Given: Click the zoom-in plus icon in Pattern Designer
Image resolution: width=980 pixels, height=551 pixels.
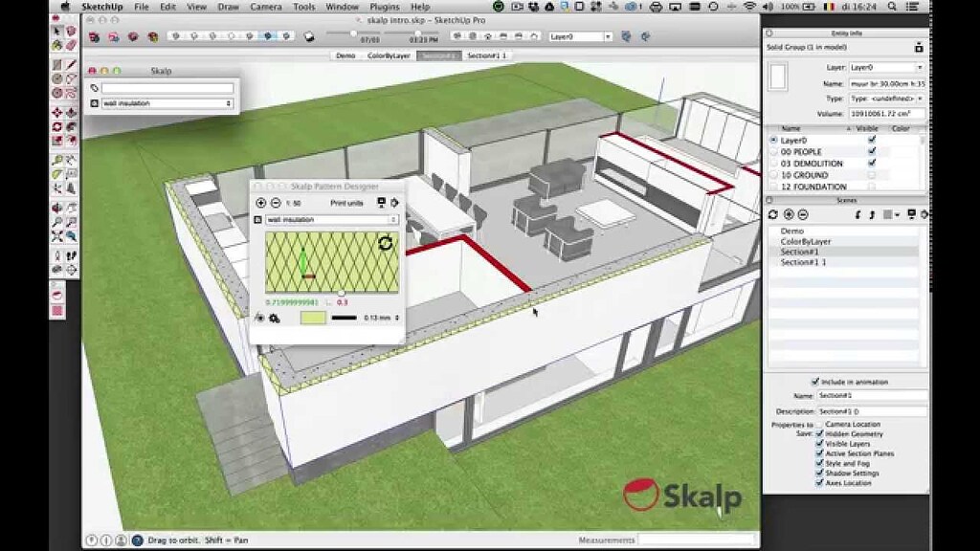Looking at the screenshot, I should pyautogui.click(x=260, y=202).
